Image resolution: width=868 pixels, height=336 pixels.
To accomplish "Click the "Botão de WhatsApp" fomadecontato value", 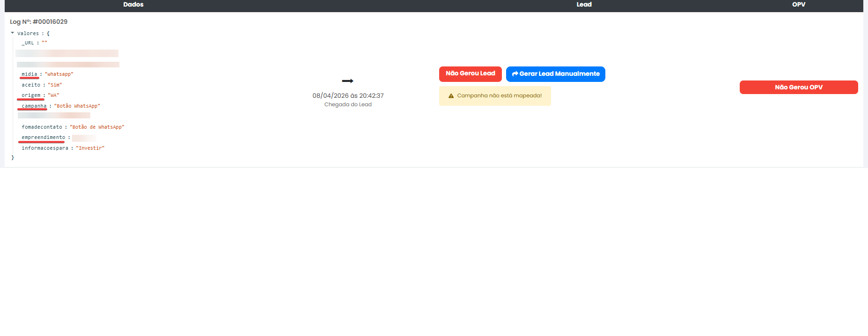I will [x=97, y=127].
